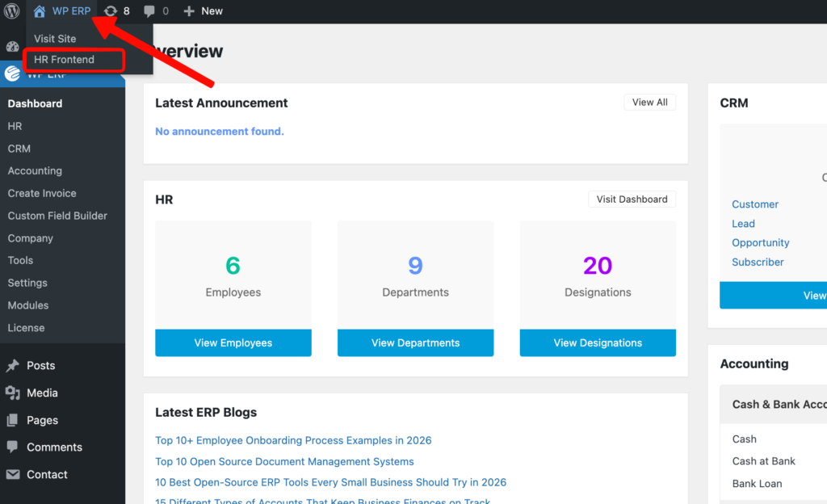Click the Posts pushpin icon in sidebar
Image resolution: width=827 pixels, height=504 pixels.
tap(13, 366)
